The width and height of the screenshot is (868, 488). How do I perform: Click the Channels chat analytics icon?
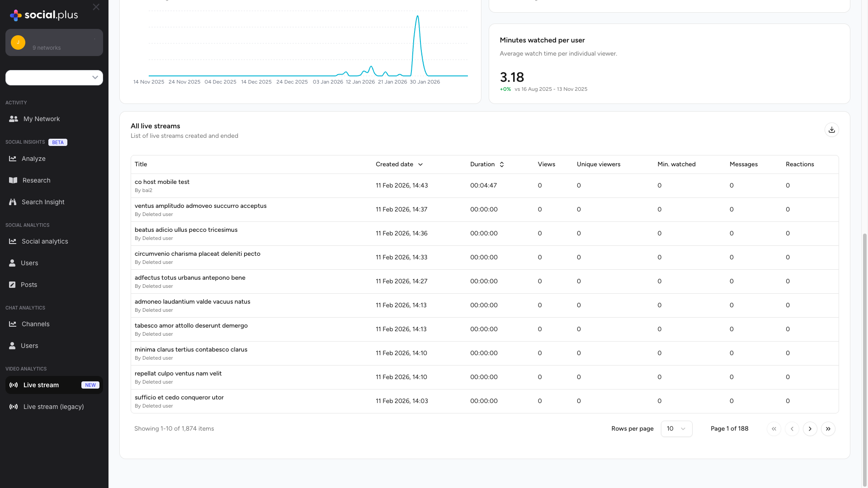coord(13,324)
